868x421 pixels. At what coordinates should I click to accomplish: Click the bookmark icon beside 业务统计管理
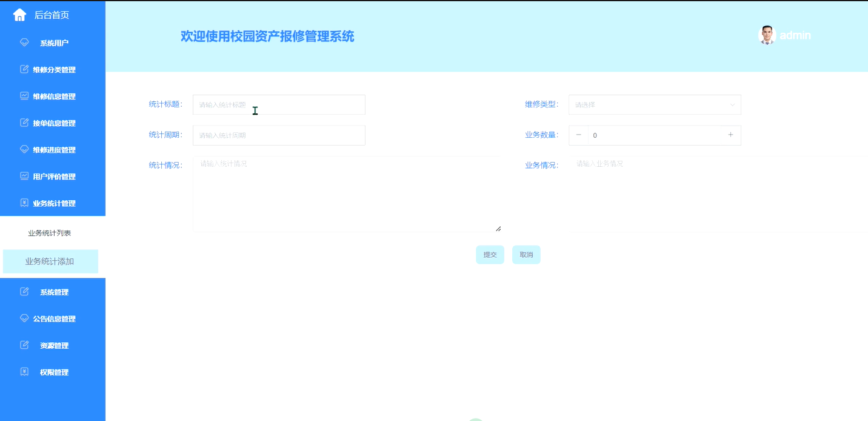24,203
